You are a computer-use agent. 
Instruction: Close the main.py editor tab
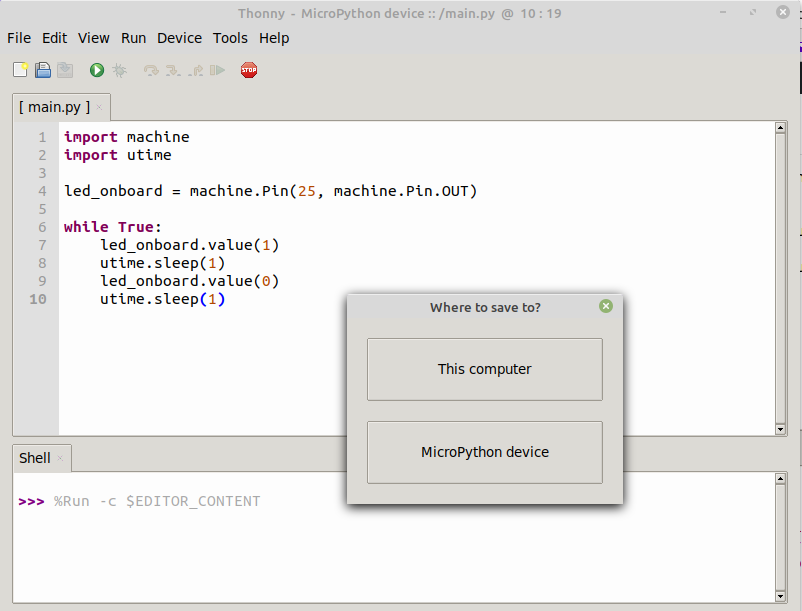99,107
